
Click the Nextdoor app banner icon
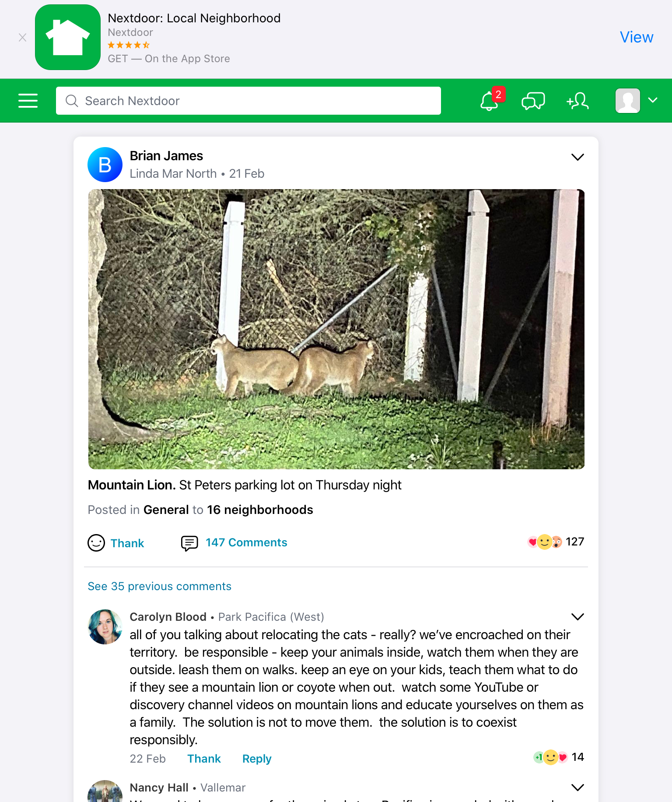click(x=68, y=37)
